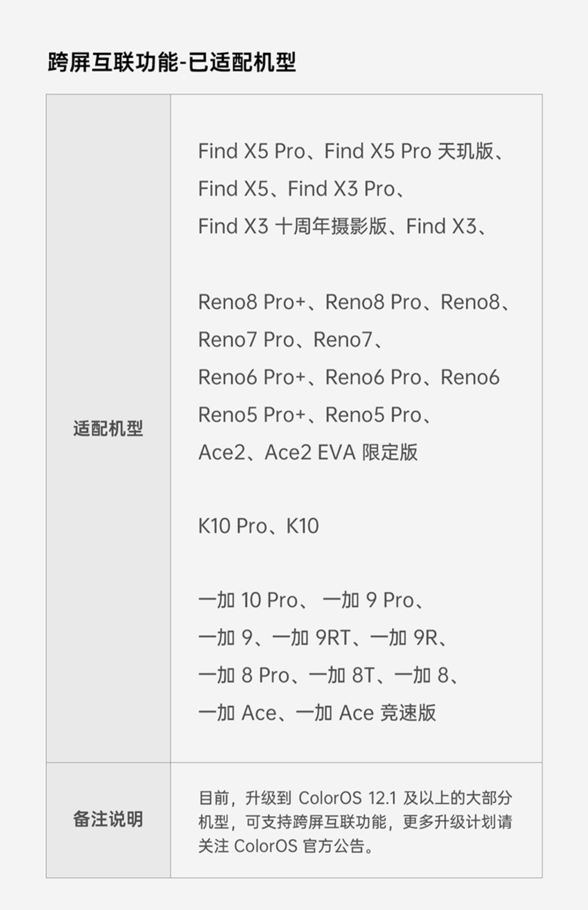
Task: Click the Reno8 Pro+ model name
Action: [251, 302]
